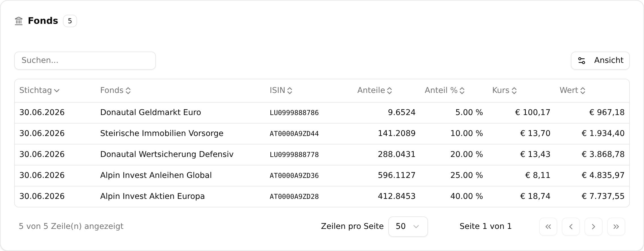The image size is (644, 251).
Task: Select Steirische Immobilien Vorsorge fund name
Action: (x=162, y=133)
